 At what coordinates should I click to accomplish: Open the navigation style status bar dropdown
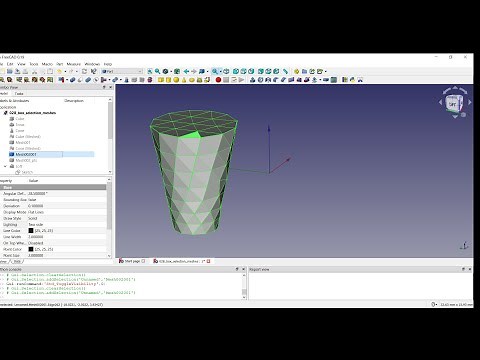click(x=434, y=304)
